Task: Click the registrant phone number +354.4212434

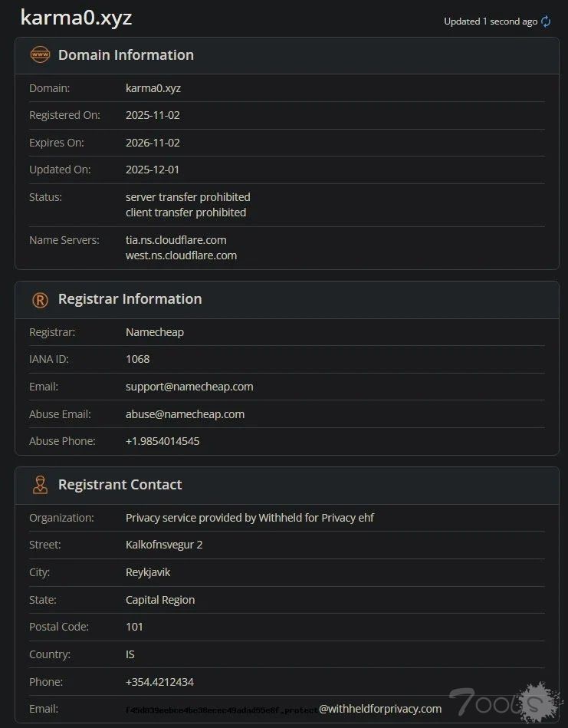Action: (x=159, y=682)
